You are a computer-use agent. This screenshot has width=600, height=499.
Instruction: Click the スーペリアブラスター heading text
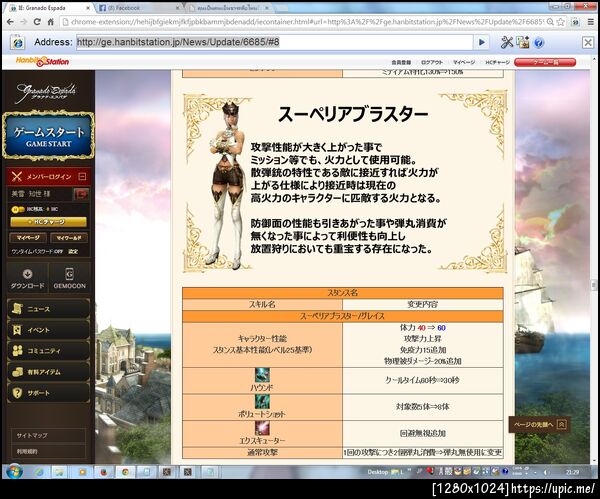[352, 114]
